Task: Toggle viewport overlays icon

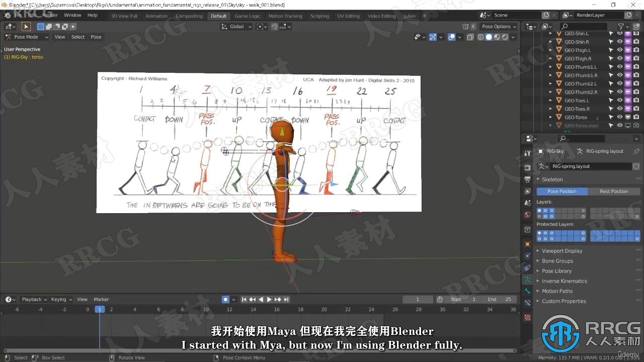Action: pyautogui.click(x=452, y=37)
